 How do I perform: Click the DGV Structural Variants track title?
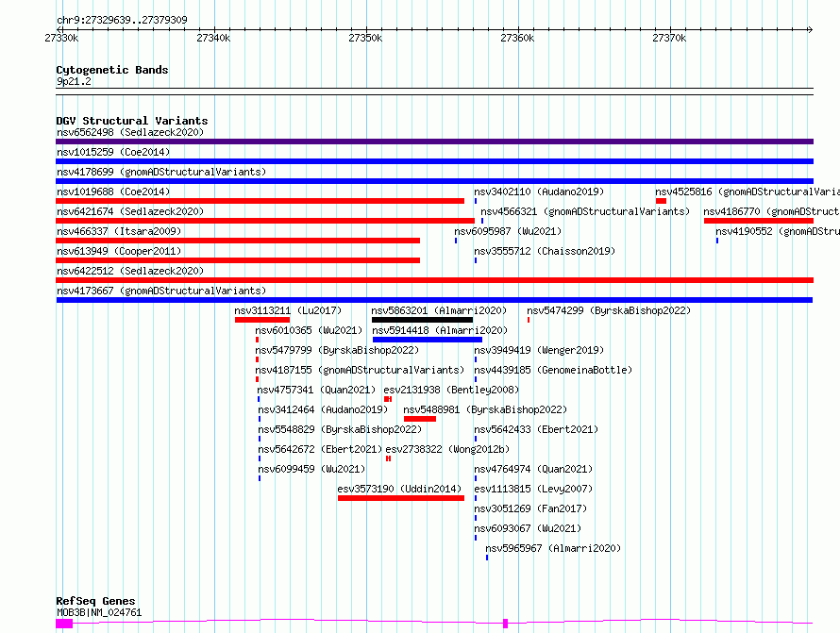(x=132, y=121)
